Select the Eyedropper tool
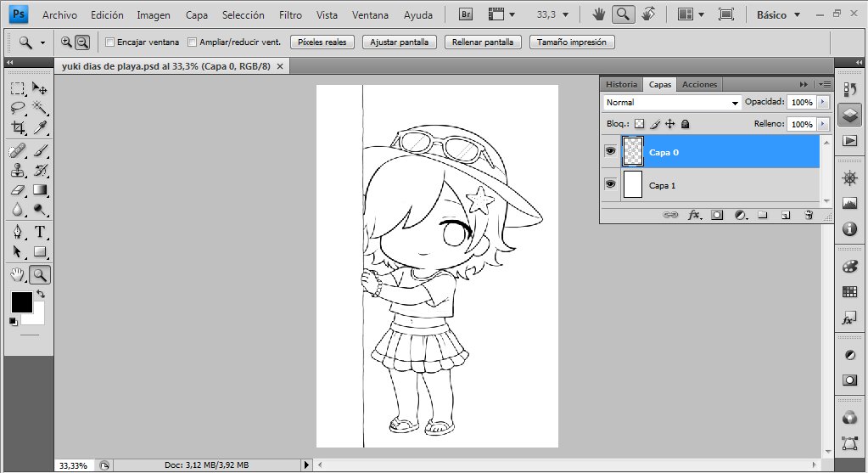 [x=39, y=127]
